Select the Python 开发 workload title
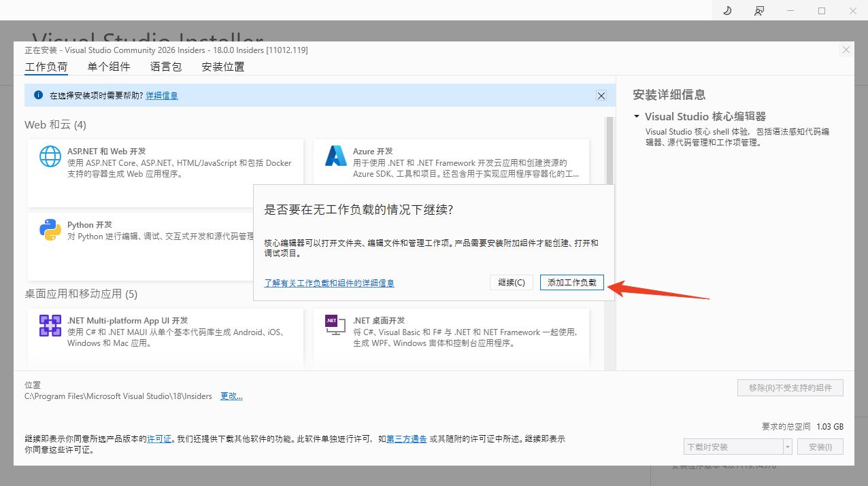The height and width of the screenshot is (486, 868). click(90, 224)
